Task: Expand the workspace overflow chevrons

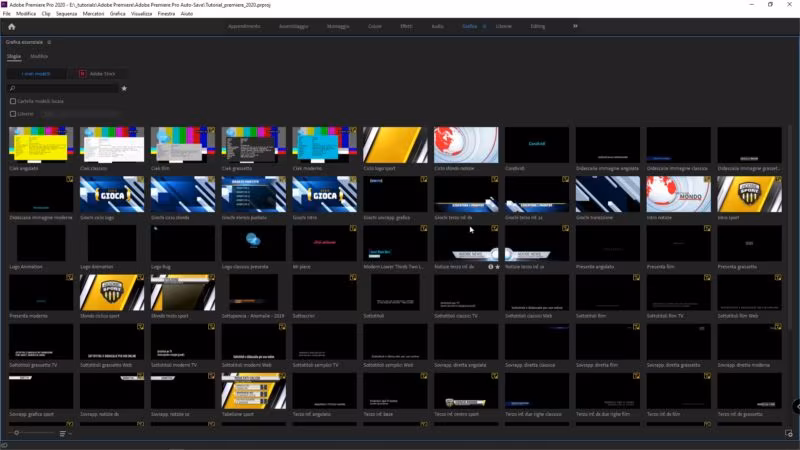Action: pyautogui.click(x=575, y=27)
